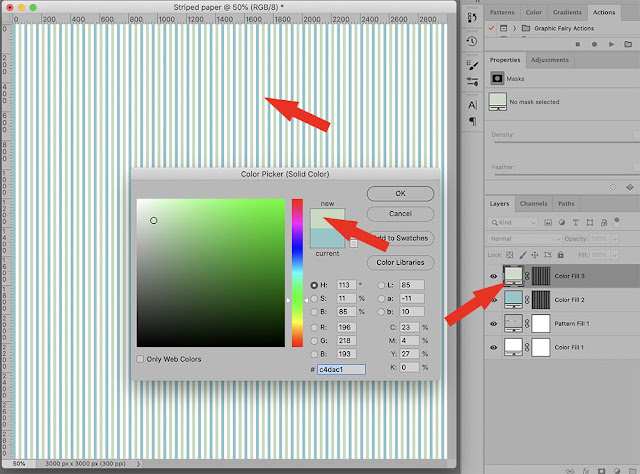Switch to the Channels tab
Screen dimensions: 640x474
point(533,203)
